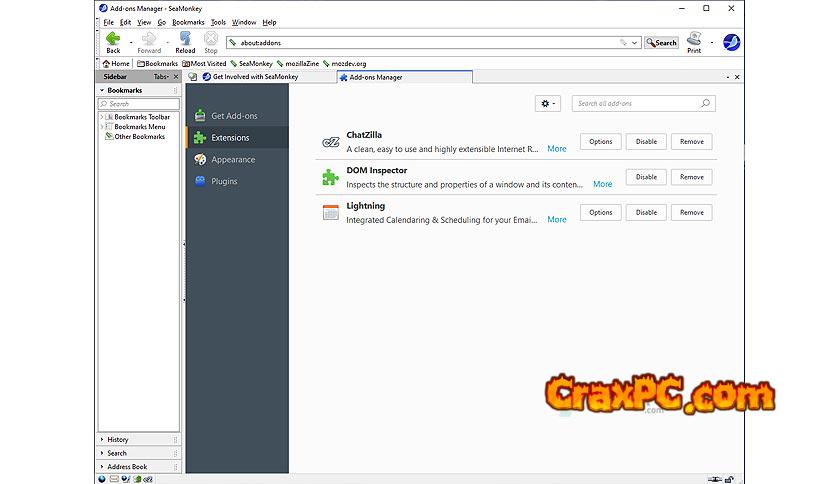Open the View menu

coord(144,22)
